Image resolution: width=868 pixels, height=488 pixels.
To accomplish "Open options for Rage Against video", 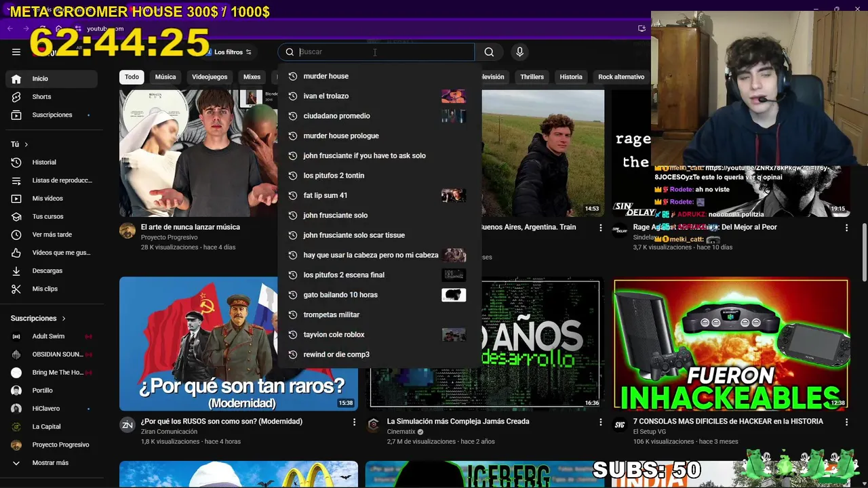I will (846, 228).
